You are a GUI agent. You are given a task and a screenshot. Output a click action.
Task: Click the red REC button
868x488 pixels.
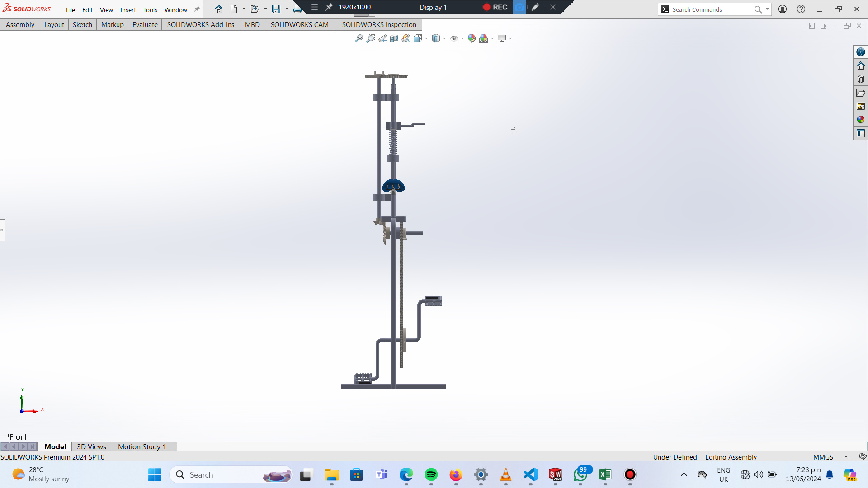[x=495, y=7]
